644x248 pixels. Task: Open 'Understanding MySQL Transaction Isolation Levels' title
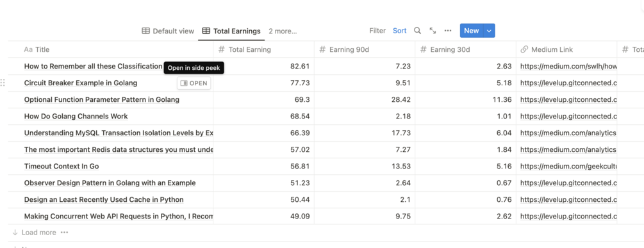click(x=119, y=133)
